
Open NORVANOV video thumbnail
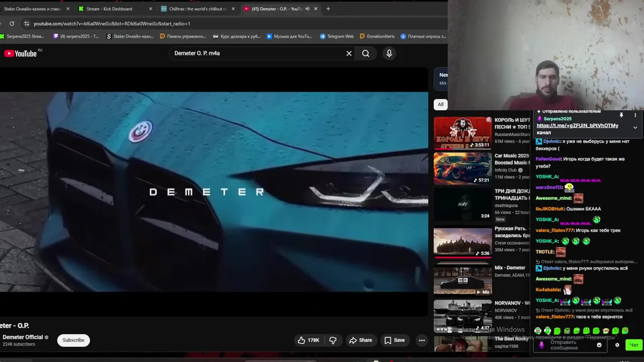463,316
